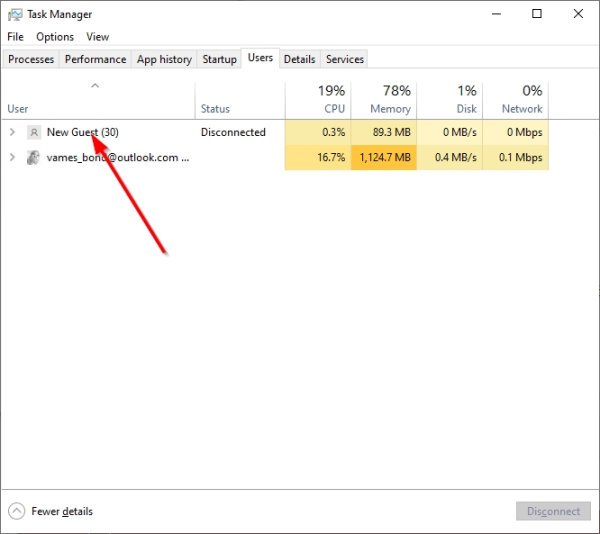Click the Task Manager app icon in title bar
This screenshot has width=600, height=534.
(15, 15)
